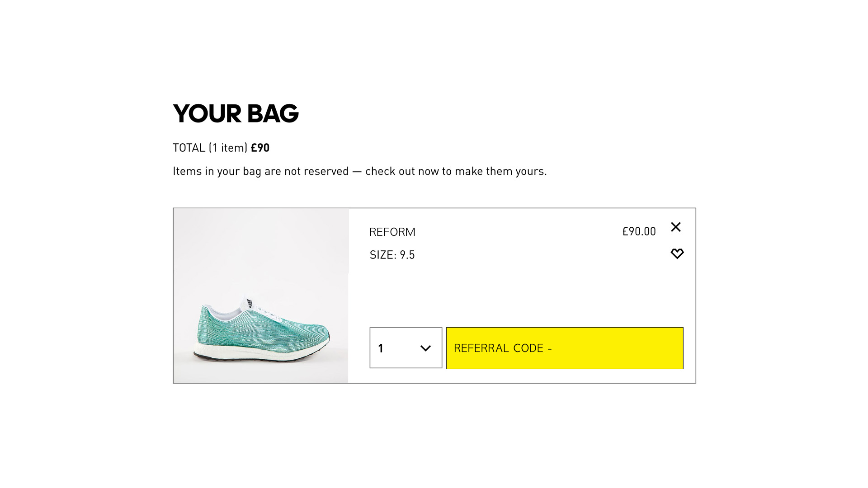Select the SIZE: 9.5 label
The image size is (868, 488).
(x=392, y=255)
